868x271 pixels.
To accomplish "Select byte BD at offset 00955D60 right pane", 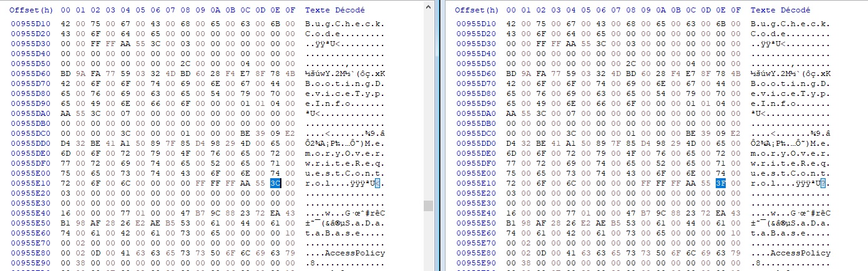I will click(x=511, y=74).
